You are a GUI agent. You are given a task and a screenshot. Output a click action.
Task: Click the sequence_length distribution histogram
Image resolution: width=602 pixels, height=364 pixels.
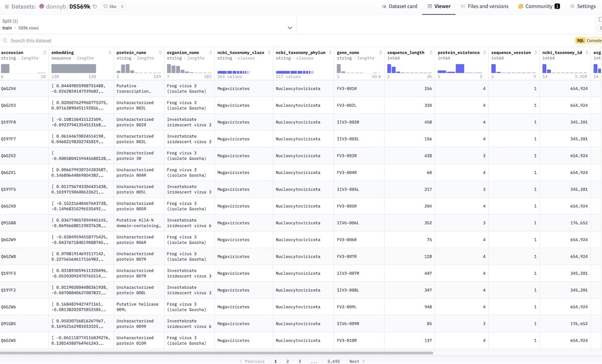click(409, 68)
